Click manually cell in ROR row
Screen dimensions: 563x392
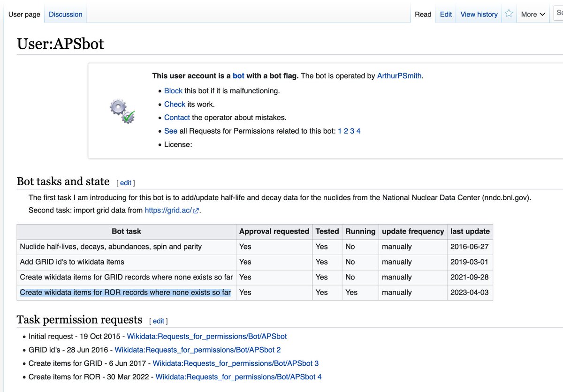(413, 292)
